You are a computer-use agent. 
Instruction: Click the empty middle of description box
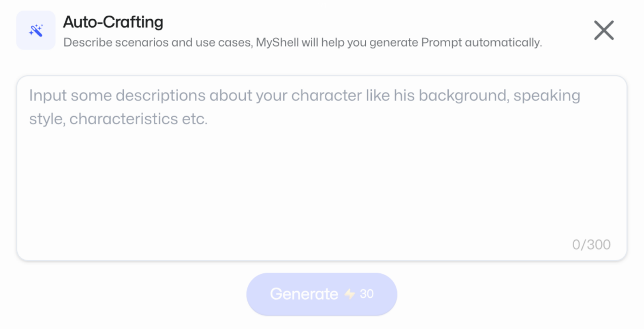(x=322, y=182)
